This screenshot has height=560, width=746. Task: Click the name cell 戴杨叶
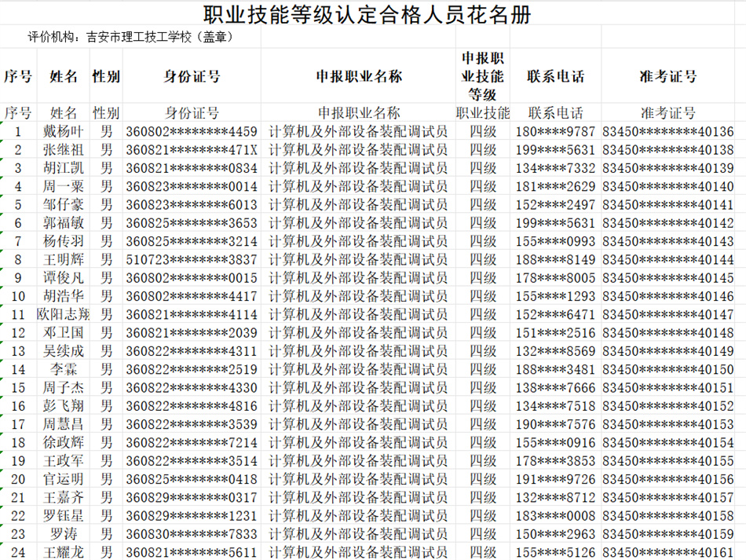64,131
